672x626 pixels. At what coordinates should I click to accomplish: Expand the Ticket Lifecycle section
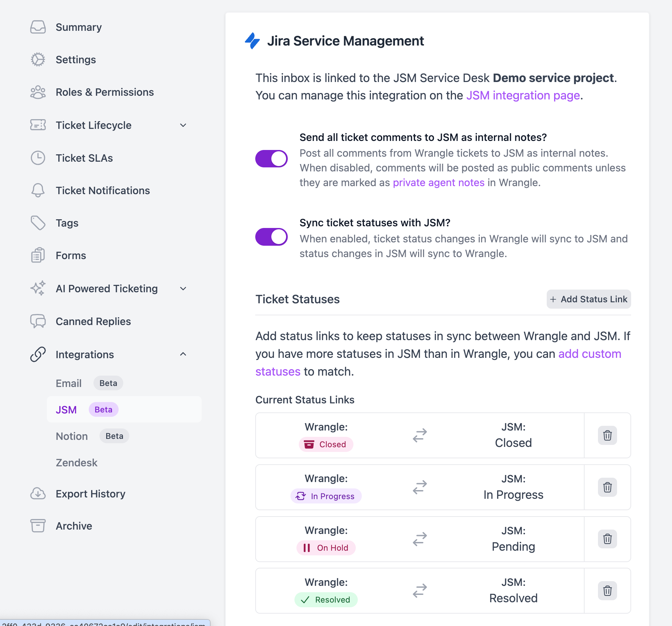(x=183, y=125)
